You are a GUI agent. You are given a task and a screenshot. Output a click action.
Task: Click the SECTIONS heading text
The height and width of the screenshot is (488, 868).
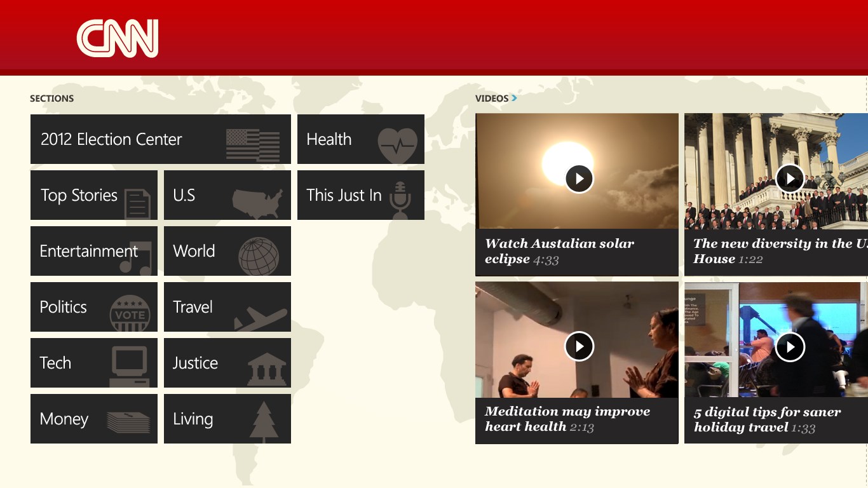[51, 98]
